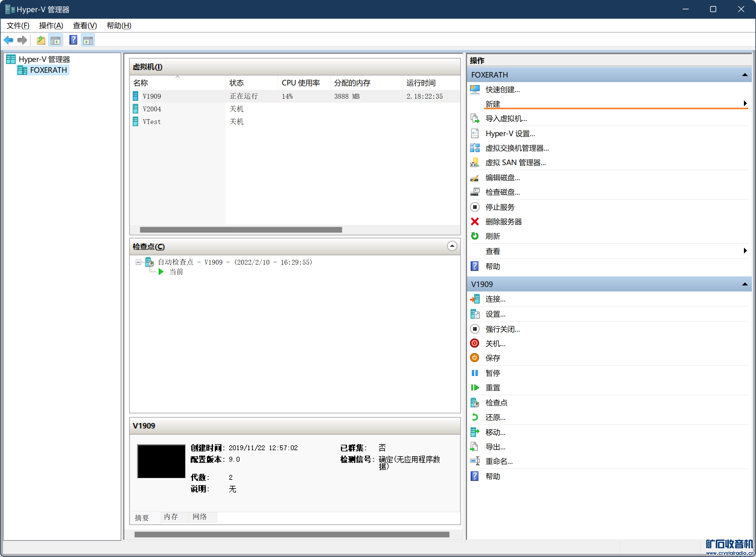Click the back arrow toolbar icon

[x=8, y=40]
